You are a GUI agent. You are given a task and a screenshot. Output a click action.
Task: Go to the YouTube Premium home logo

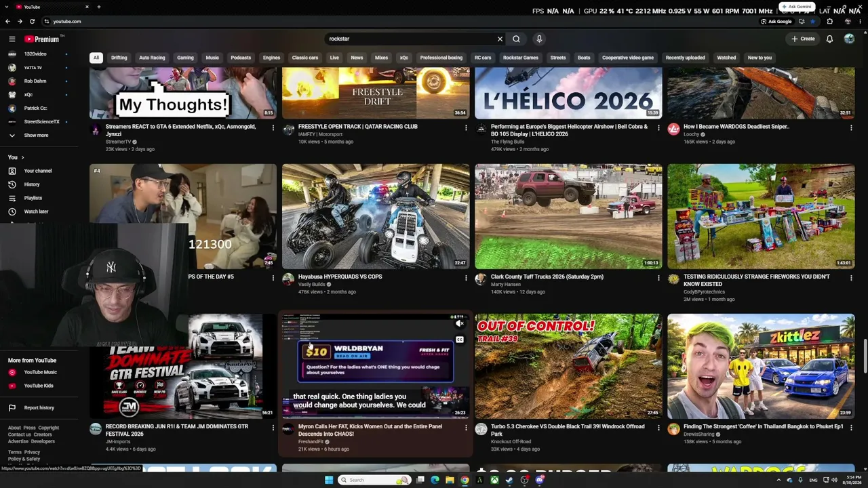pos(42,39)
